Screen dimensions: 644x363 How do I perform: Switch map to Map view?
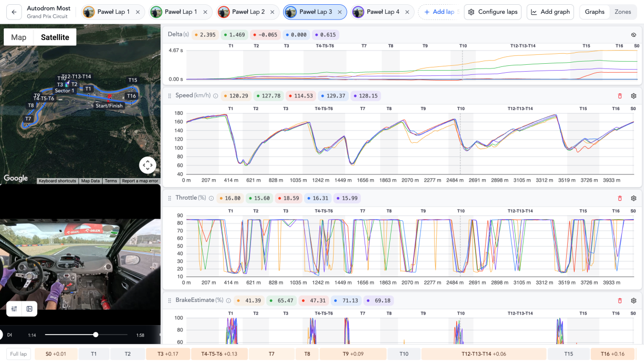[18, 37]
